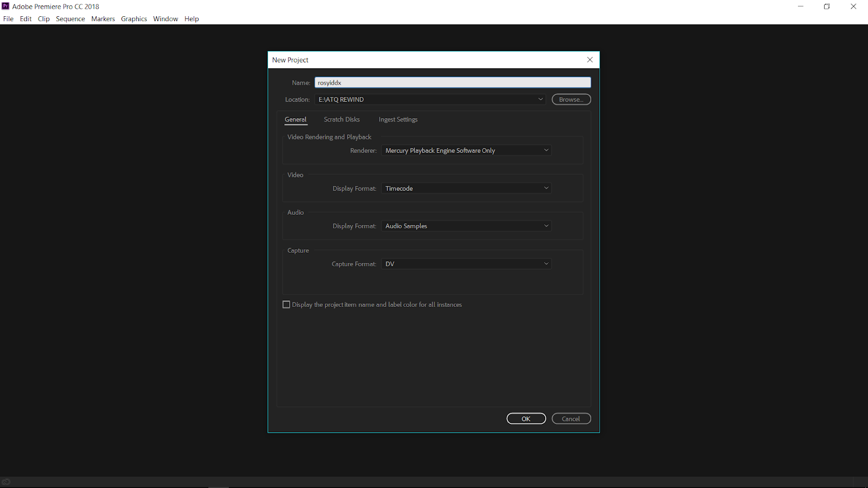Open the Clip menu

(x=44, y=19)
